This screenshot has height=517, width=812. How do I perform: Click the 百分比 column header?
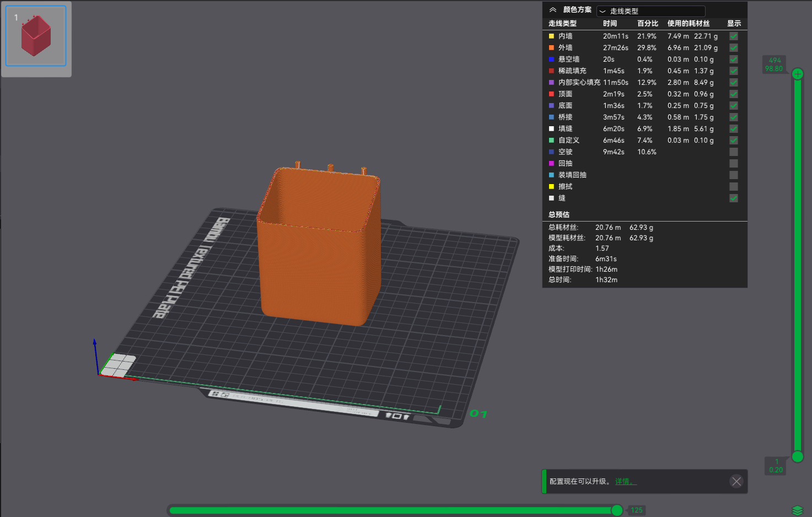[648, 23]
